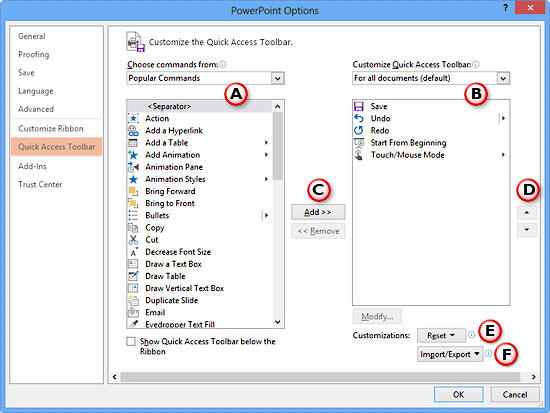Click the Draw a Text Box icon
The width and height of the screenshot is (550, 413).
pos(133,264)
